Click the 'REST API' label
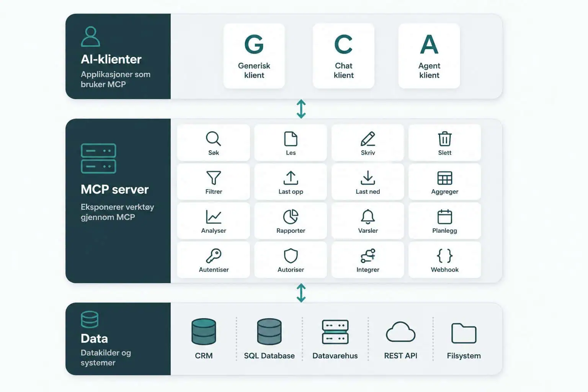Viewport: 588px width, 392px height. 400,356
